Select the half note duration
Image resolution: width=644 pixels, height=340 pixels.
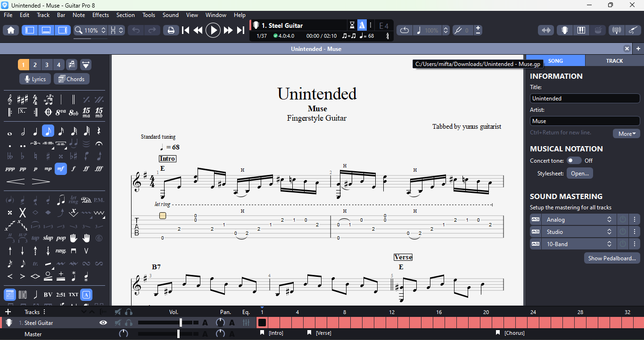click(x=23, y=131)
